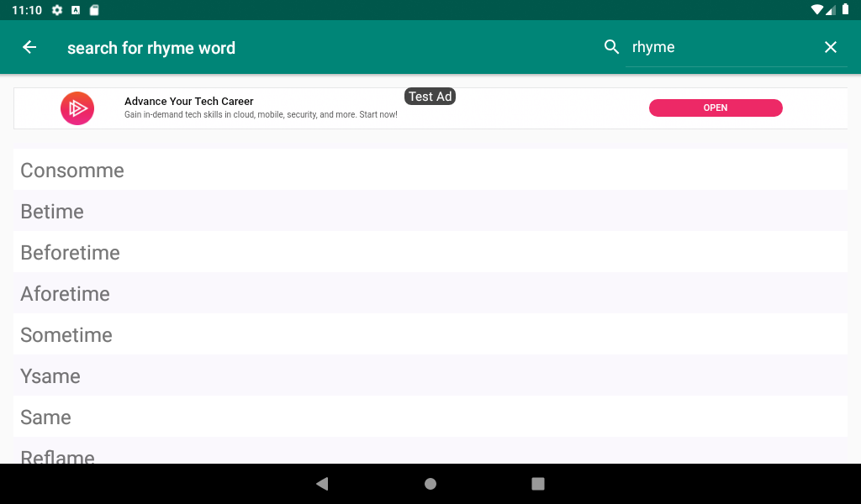Tap the SD card status bar icon
The height and width of the screenshot is (504, 861).
[94, 10]
